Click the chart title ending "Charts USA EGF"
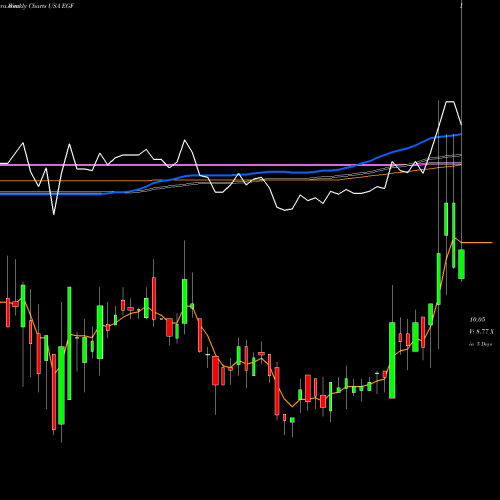This screenshot has height=500, width=500. tap(37, 6)
